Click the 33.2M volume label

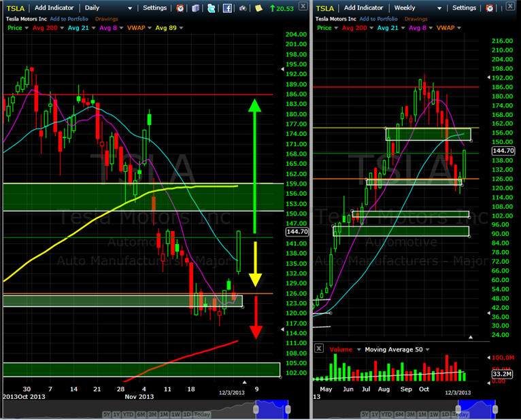[x=502, y=374]
